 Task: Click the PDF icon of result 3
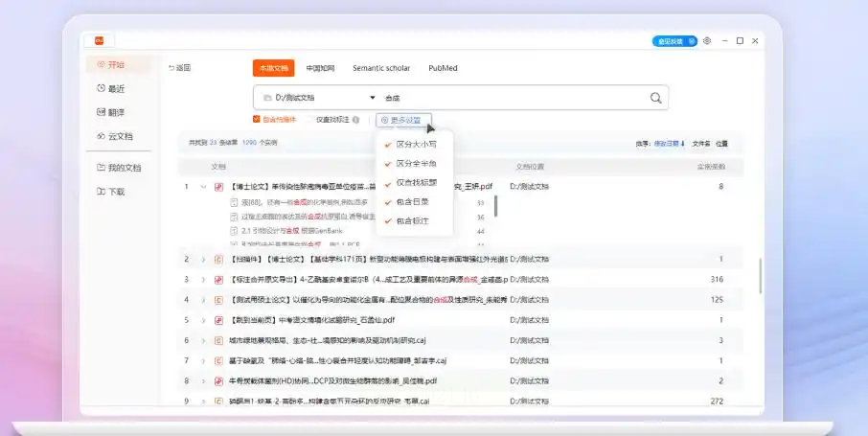click(x=218, y=280)
